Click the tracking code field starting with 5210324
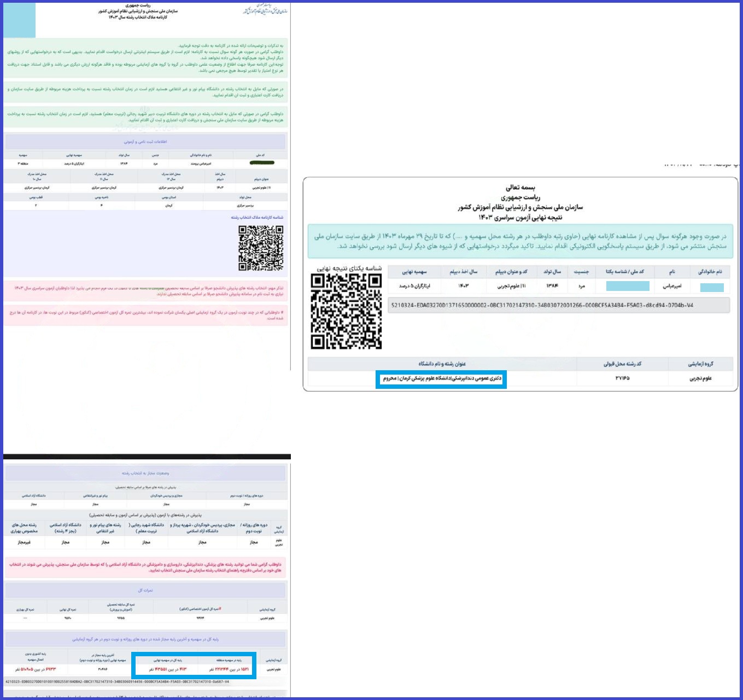Image resolution: width=743 pixels, height=700 pixels. point(558,305)
